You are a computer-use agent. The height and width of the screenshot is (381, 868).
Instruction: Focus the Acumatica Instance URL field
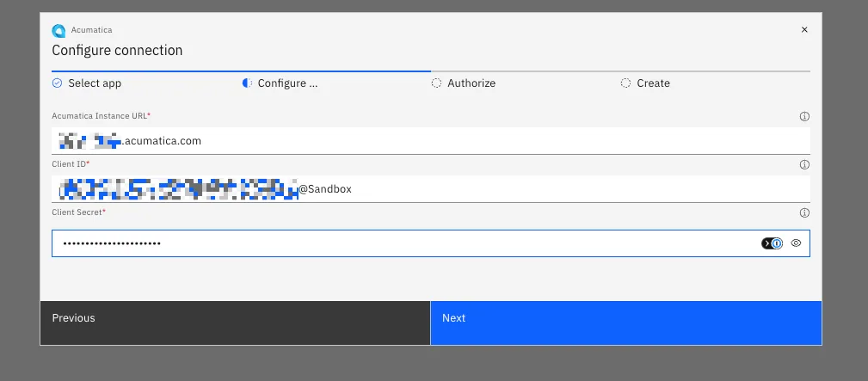pyautogui.click(x=431, y=141)
